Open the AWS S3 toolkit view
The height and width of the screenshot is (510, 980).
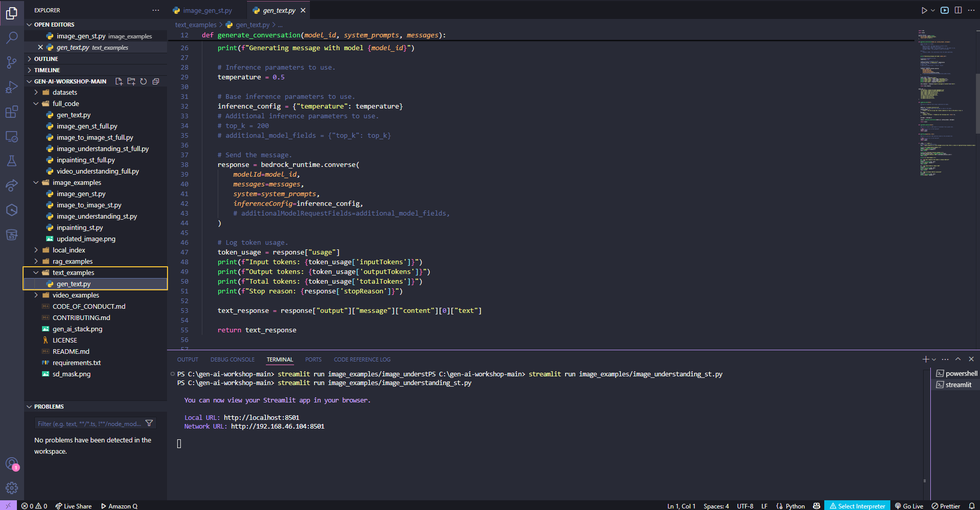click(x=12, y=235)
